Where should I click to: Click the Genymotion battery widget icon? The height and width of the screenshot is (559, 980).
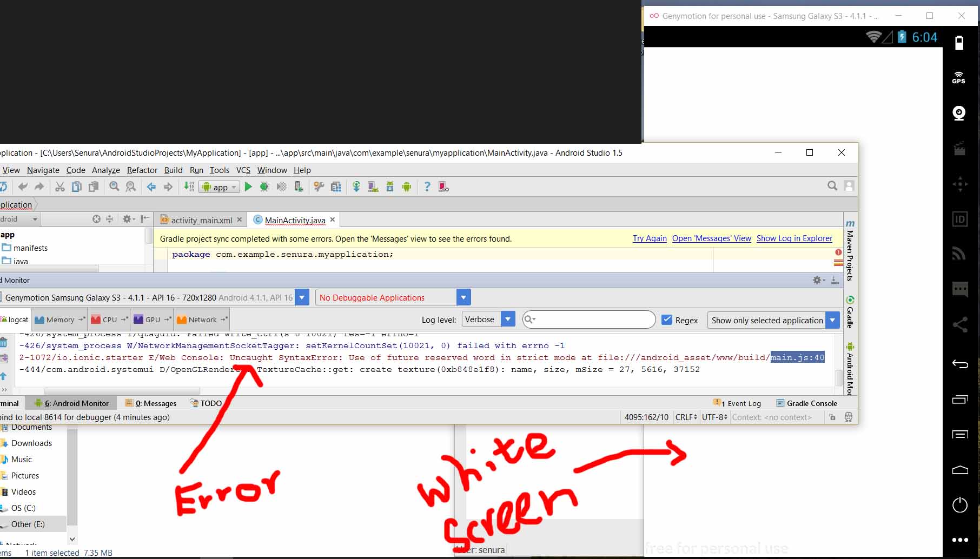coord(959,43)
